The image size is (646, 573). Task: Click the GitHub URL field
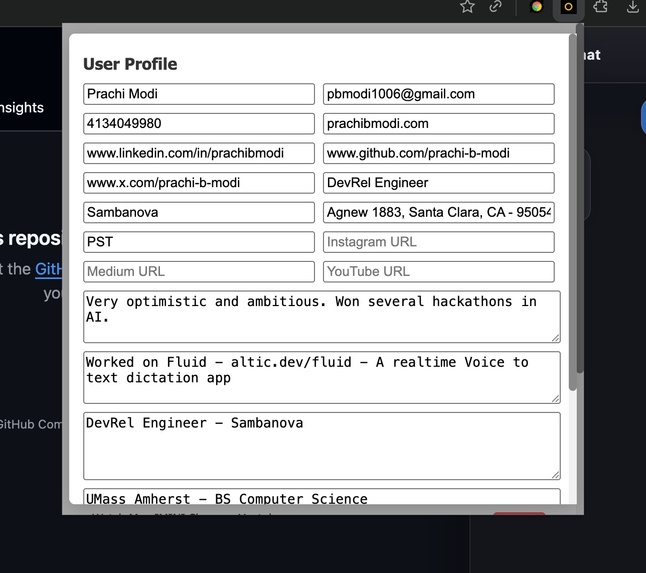439,153
